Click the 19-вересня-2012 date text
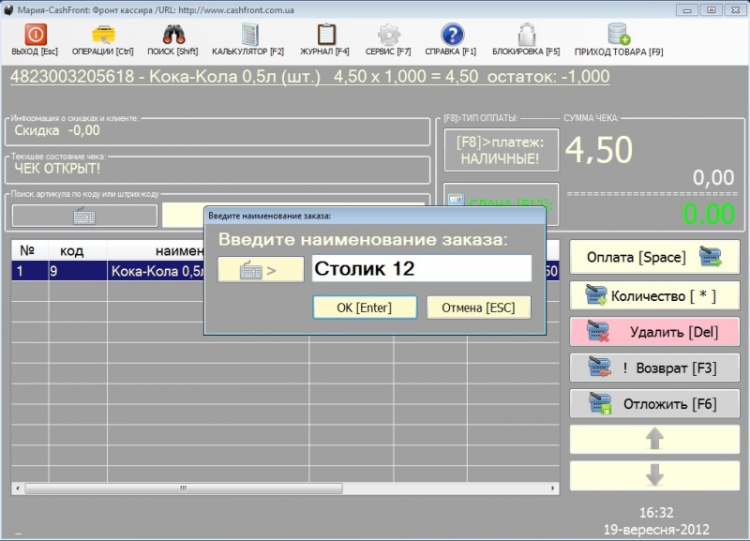The height and width of the screenshot is (541, 750). pyautogui.click(x=656, y=530)
